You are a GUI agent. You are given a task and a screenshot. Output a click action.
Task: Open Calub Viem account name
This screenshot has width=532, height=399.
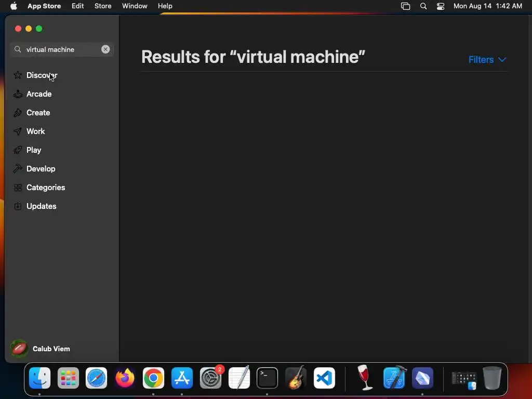(x=51, y=349)
